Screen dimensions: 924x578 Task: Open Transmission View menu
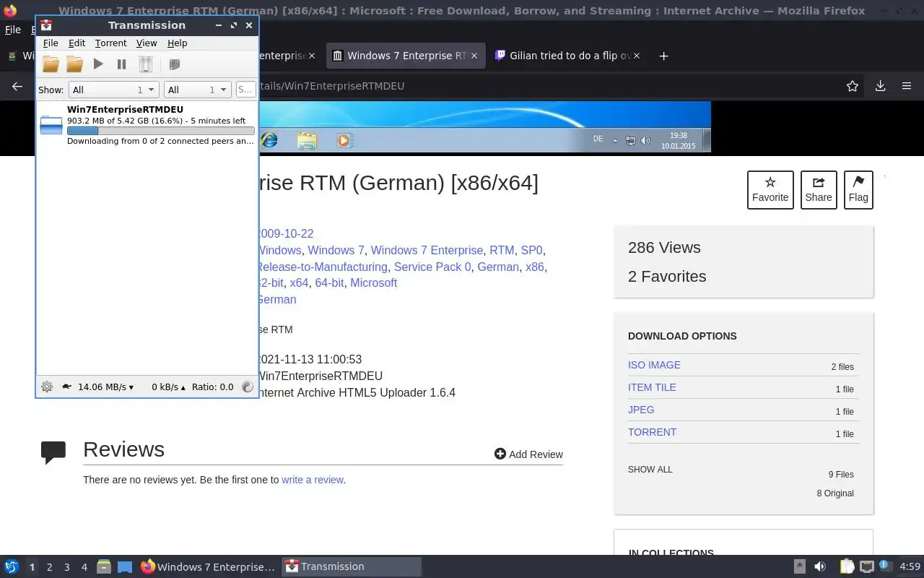coord(147,43)
